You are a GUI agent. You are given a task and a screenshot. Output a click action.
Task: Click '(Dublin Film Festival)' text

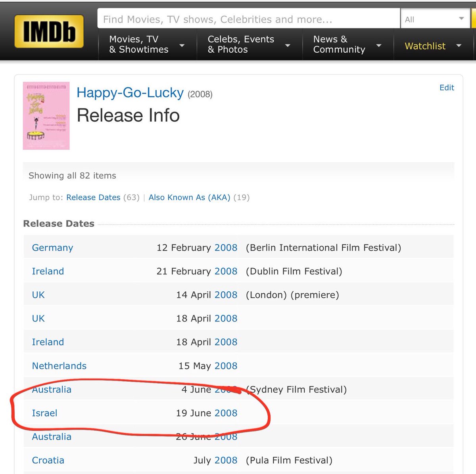coord(294,271)
